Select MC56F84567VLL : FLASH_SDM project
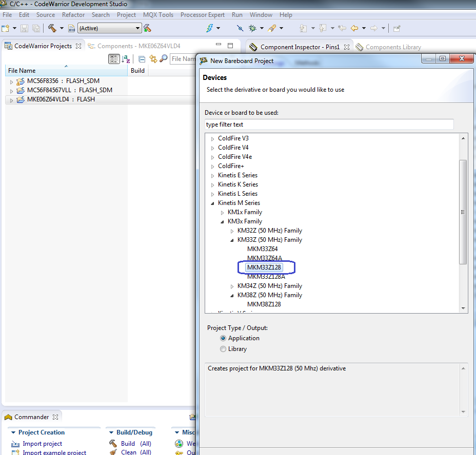The width and height of the screenshot is (476, 455). [x=70, y=90]
